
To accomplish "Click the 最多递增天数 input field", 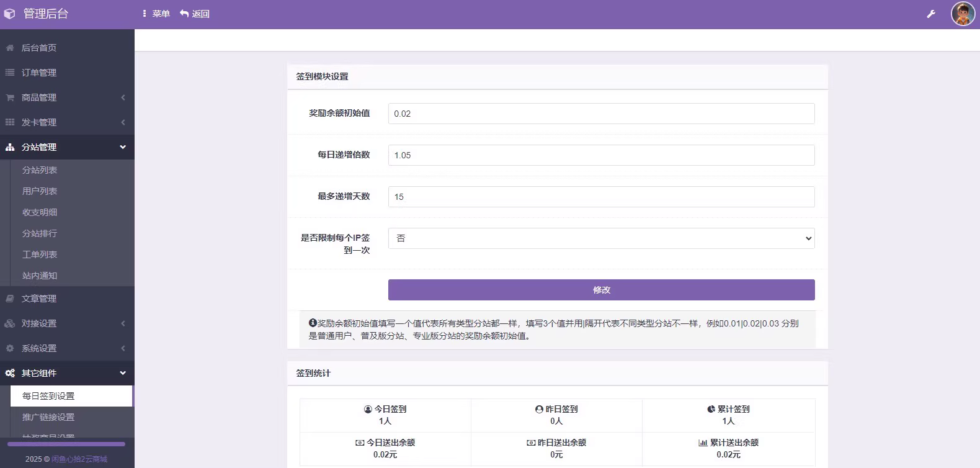I will (601, 197).
